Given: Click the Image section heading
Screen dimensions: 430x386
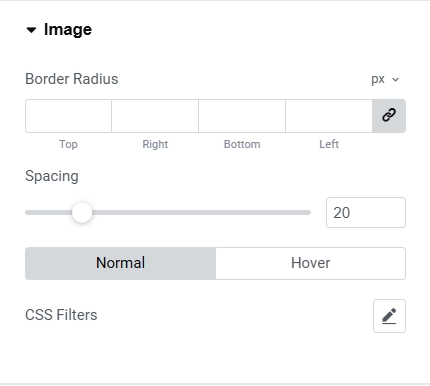Looking at the screenshot, I should click(68, 30).
